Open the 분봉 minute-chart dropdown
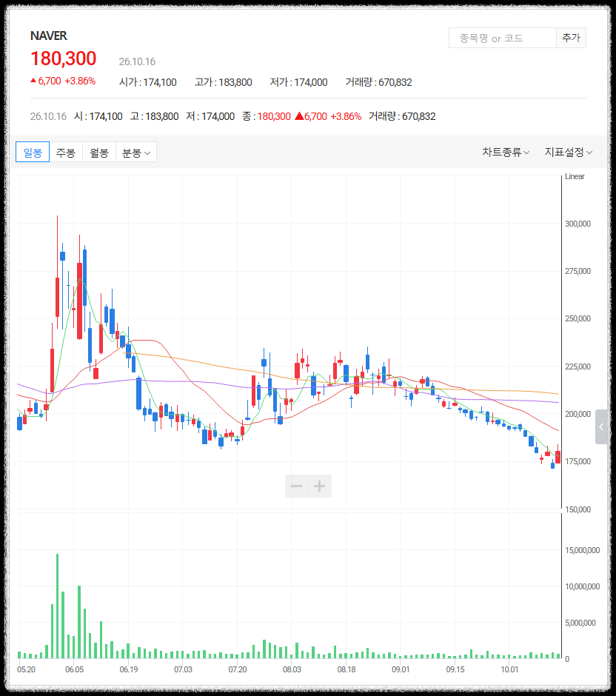This screenshot has height=696, width=616. point(136,153)
